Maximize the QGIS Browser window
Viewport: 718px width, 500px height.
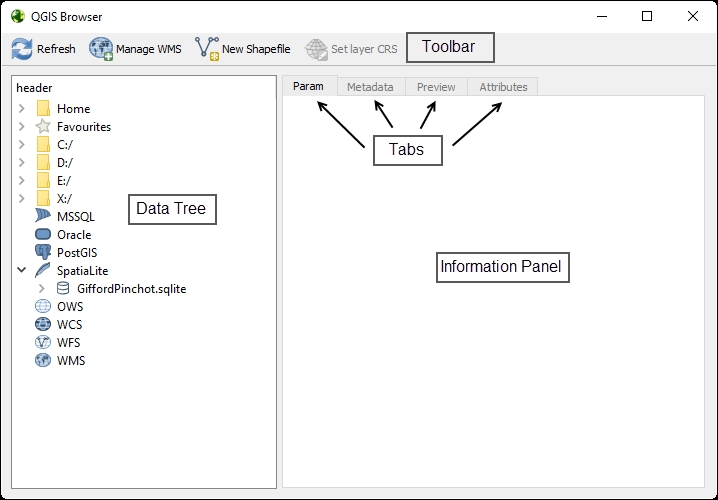point(647,16)
